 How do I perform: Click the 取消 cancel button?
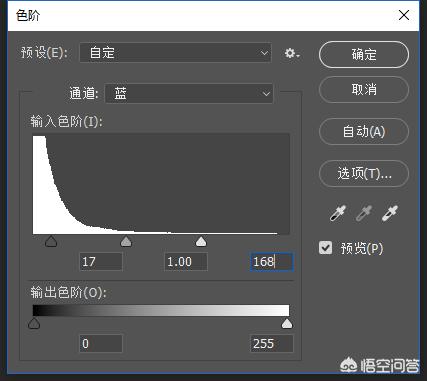click(364, 89)
